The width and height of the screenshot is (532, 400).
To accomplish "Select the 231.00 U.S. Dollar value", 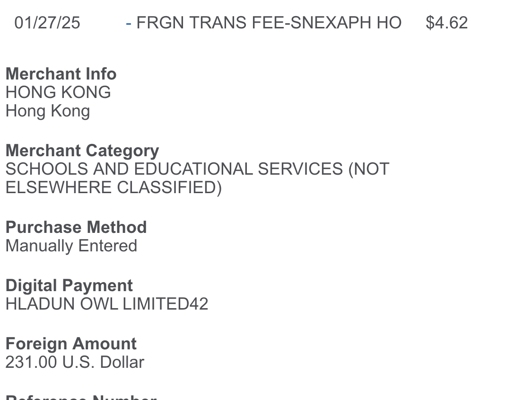I will pyautogui.click(x=75, y=362).
